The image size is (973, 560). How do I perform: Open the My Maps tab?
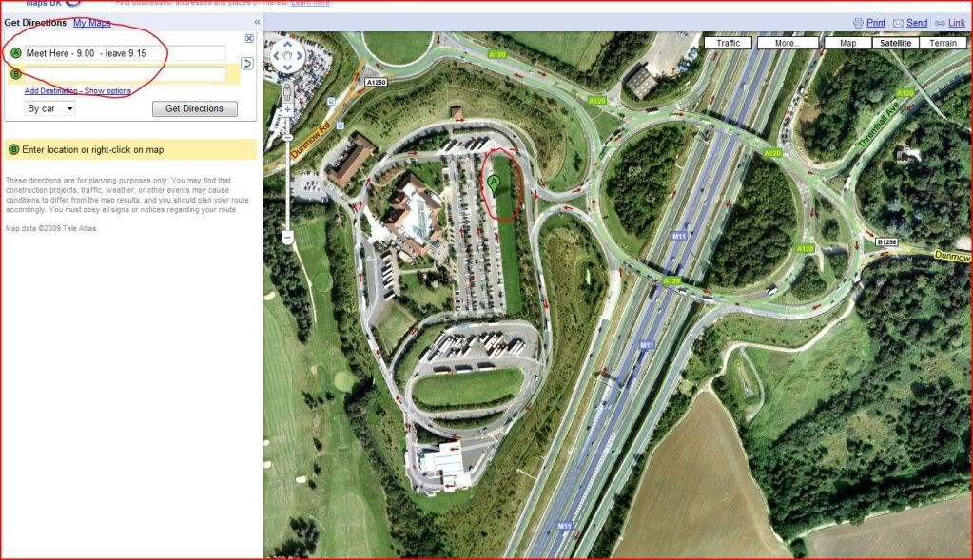pyautogui.click(x=92, y=22)
